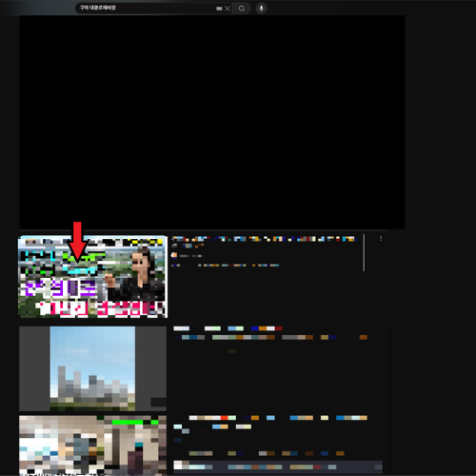Open the third video thumbnail at bottom

(x=92, y=446)
